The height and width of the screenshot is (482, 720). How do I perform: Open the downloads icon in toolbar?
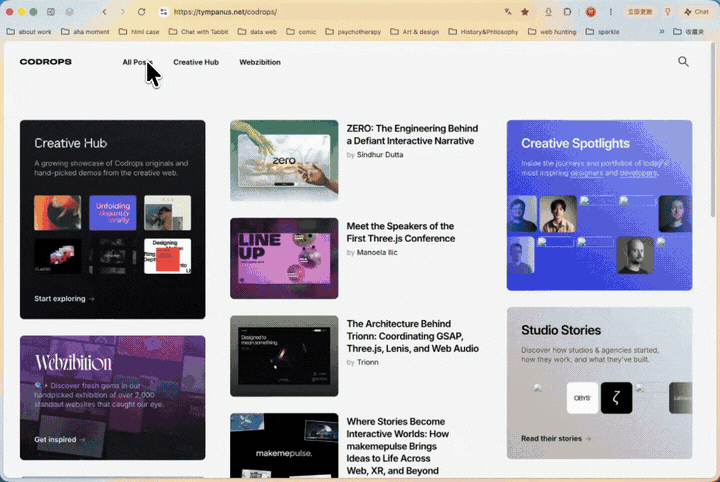pyautogui.click(x=548, y=12)
